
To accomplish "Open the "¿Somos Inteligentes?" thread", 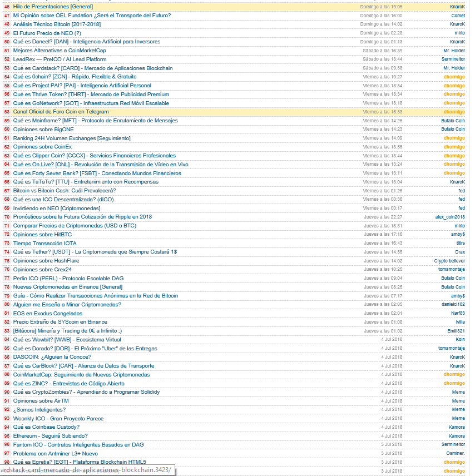I will [x=39, y=409].
